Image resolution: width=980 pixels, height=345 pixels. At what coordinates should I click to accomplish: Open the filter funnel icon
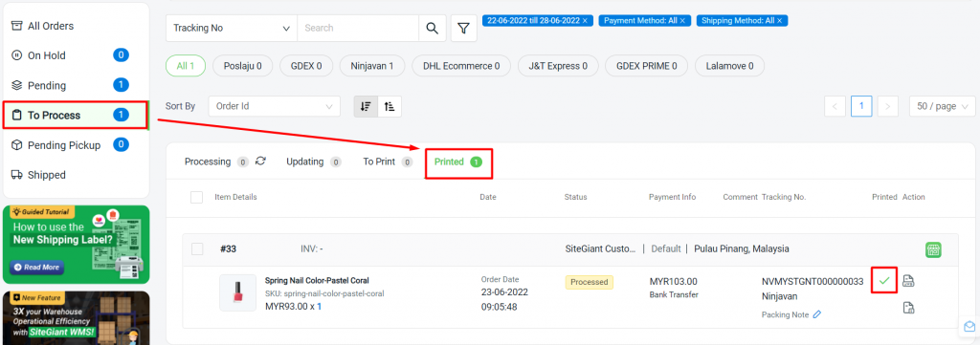[463, 28]
